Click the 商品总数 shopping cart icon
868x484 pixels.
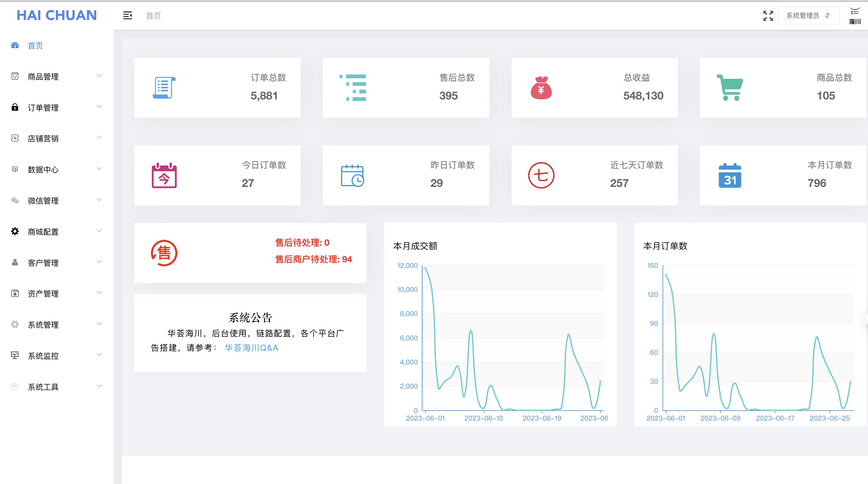(x=730, y=87)
